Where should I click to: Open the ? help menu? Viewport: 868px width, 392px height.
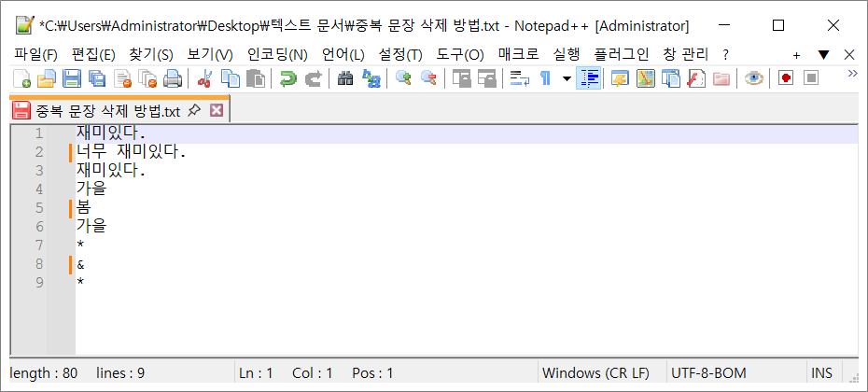[x=726, y=54]
